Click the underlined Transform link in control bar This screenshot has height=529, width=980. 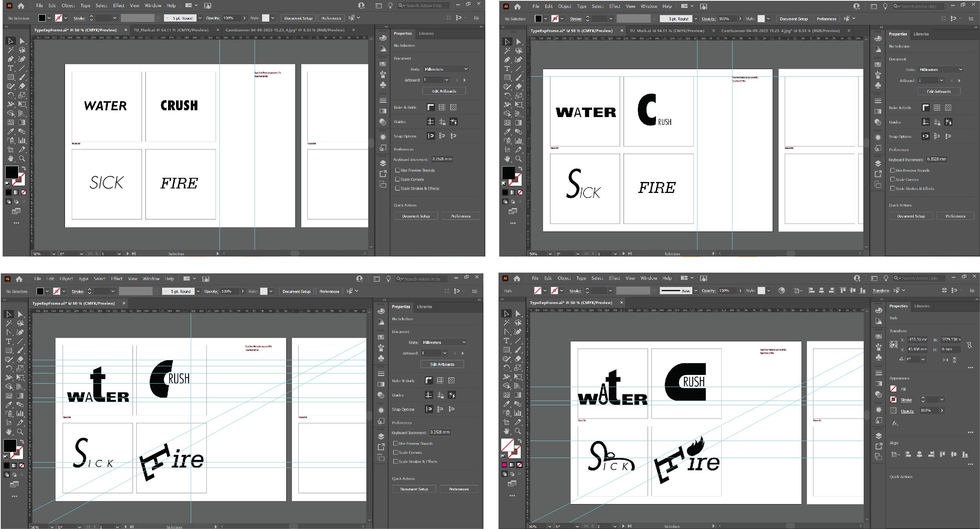pos(881,290)
